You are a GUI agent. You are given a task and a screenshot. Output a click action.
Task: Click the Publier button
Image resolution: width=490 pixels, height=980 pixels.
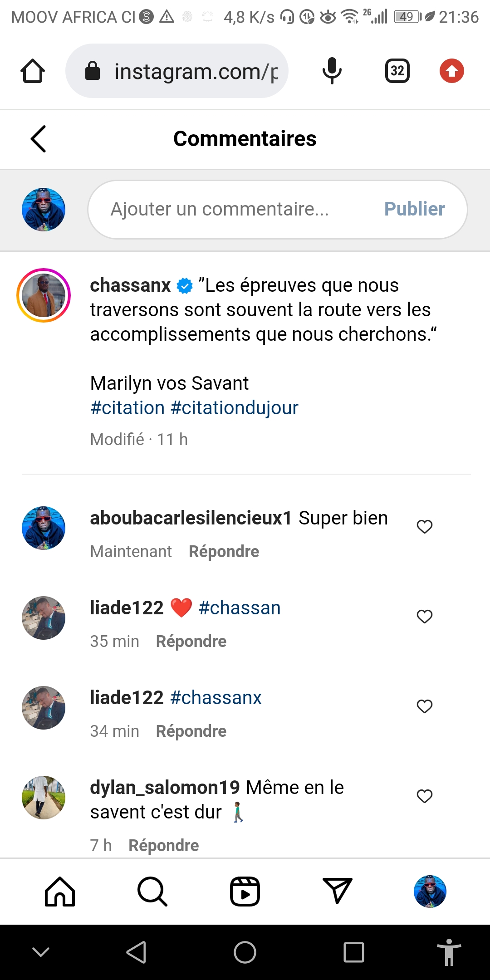tap(414, 209)
